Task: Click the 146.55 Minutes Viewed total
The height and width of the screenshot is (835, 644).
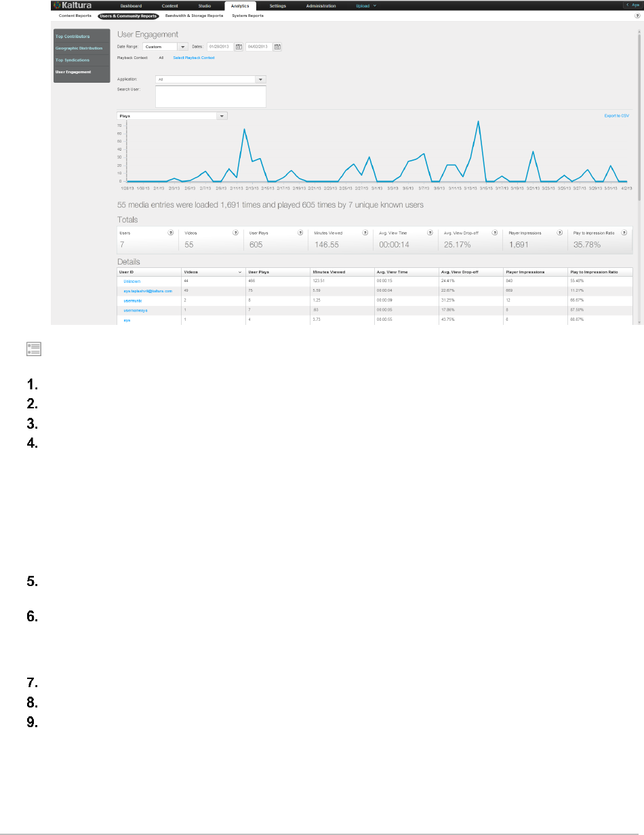Action: 327,244
